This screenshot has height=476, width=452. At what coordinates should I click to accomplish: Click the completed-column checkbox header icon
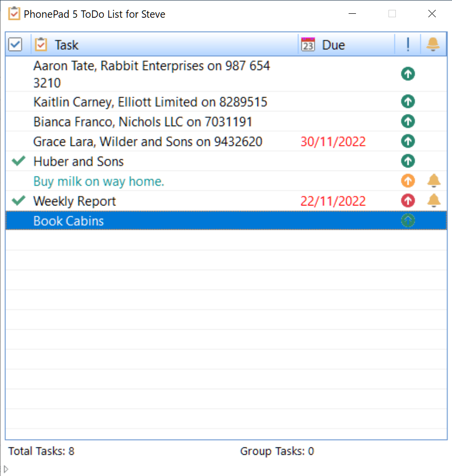[x=15, y=45]
